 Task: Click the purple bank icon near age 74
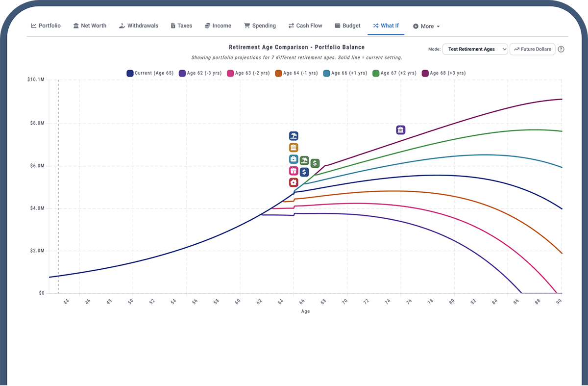point(400,129)
